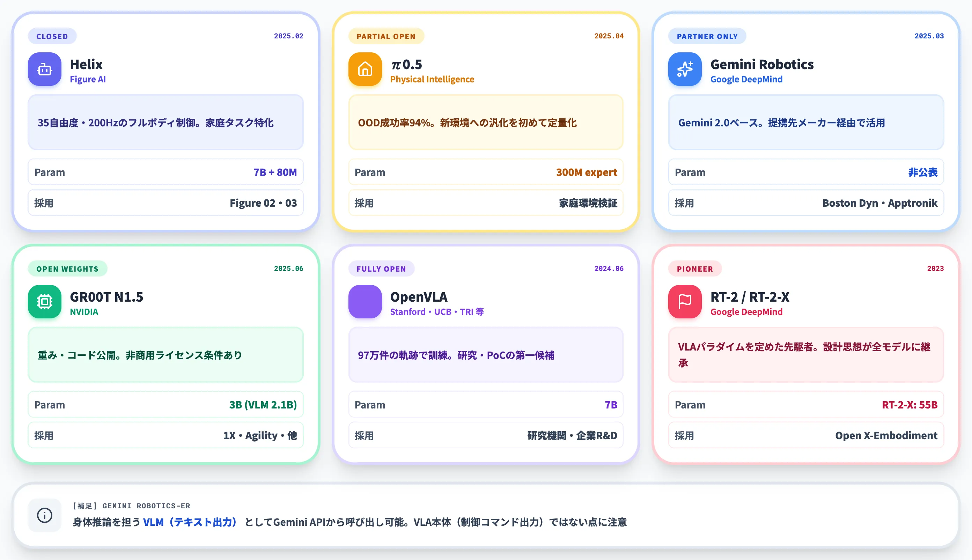This screenshot has width=972, height=560.
Task: Click the 家庭環境検証 adoption value
Action: coord(588,203)
